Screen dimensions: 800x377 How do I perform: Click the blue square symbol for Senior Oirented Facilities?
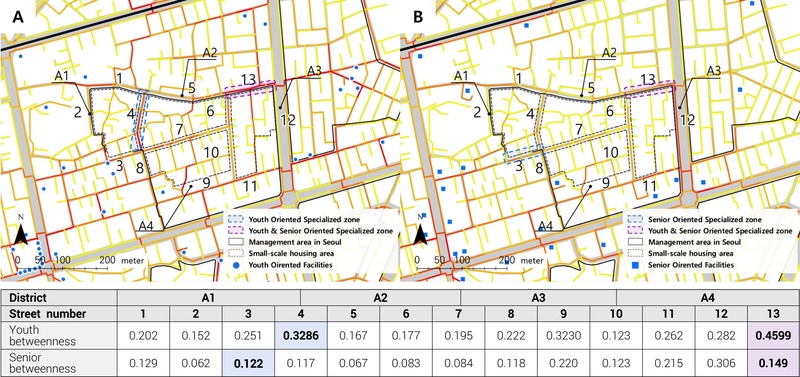pos(634,264)
